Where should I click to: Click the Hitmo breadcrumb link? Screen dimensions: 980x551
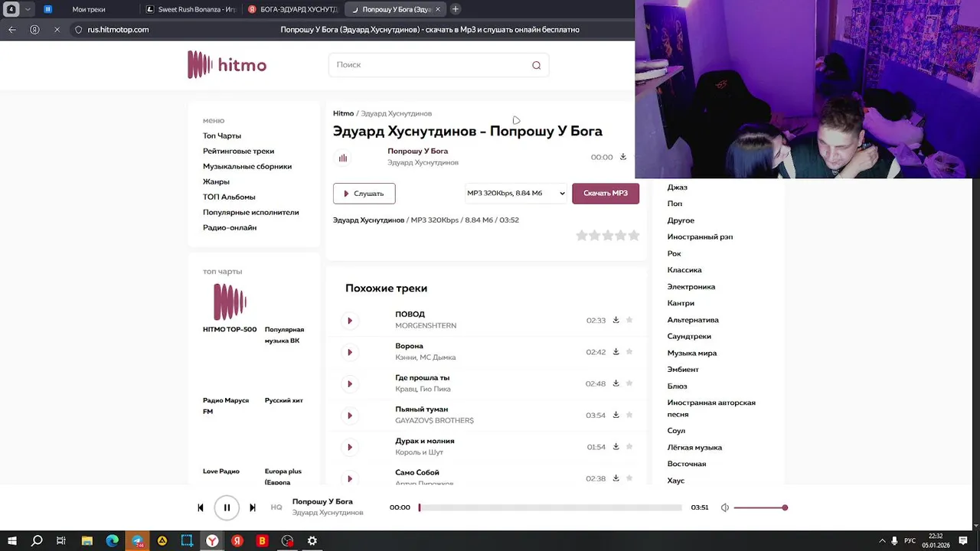coord(343,113)
